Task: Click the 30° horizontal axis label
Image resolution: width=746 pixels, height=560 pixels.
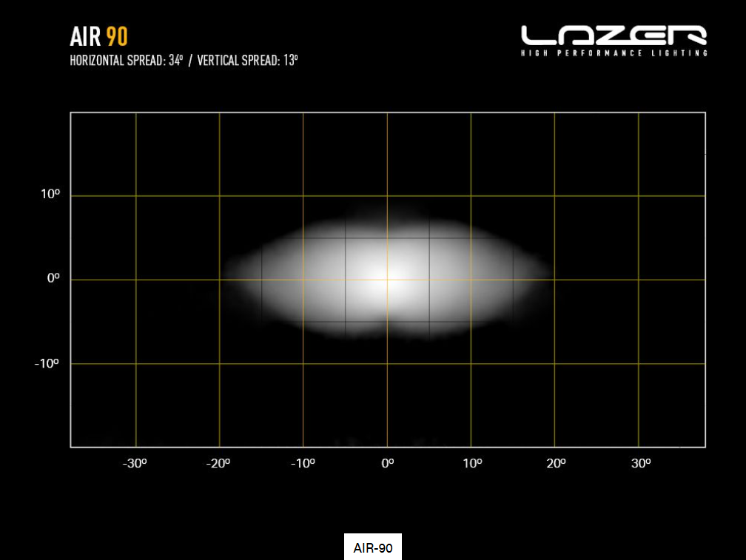Action: point(641,463)
